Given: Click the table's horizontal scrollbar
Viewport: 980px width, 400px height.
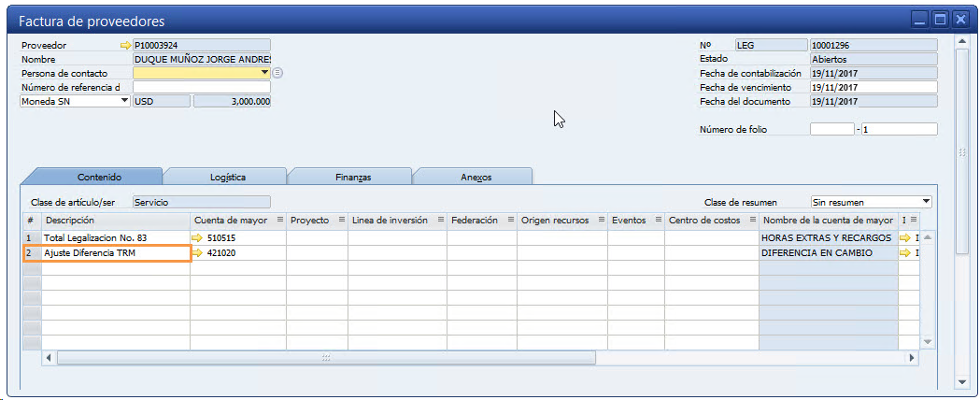Looking at the screenshot, I should (x=327, y=358).
